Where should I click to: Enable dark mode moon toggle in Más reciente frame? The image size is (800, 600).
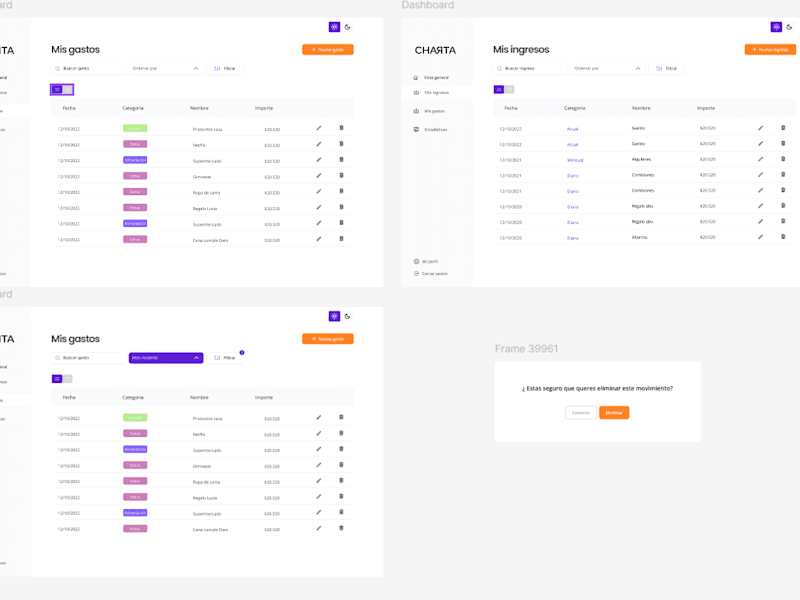tap(347, 316)
